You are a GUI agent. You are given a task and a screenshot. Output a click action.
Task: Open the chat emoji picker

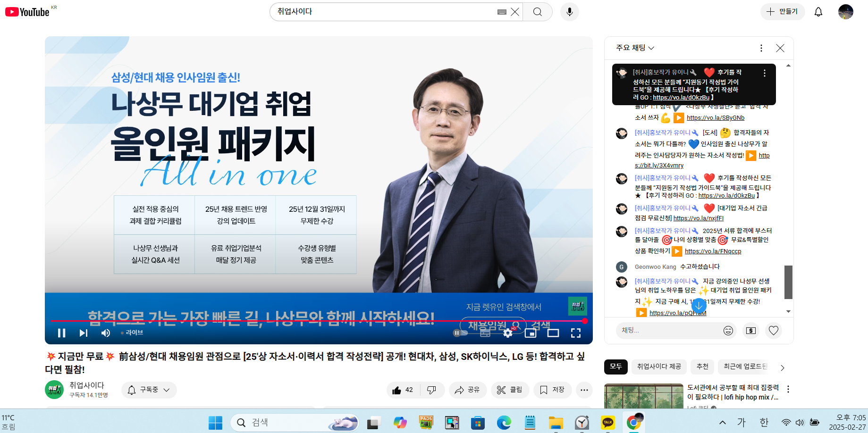click(728, 331)
